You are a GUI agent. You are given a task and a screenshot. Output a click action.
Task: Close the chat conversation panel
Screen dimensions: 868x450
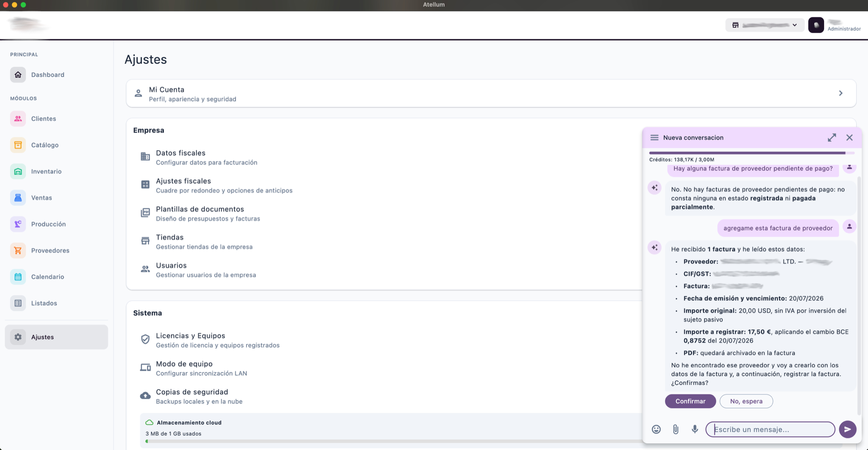click(x=849, y=138)
